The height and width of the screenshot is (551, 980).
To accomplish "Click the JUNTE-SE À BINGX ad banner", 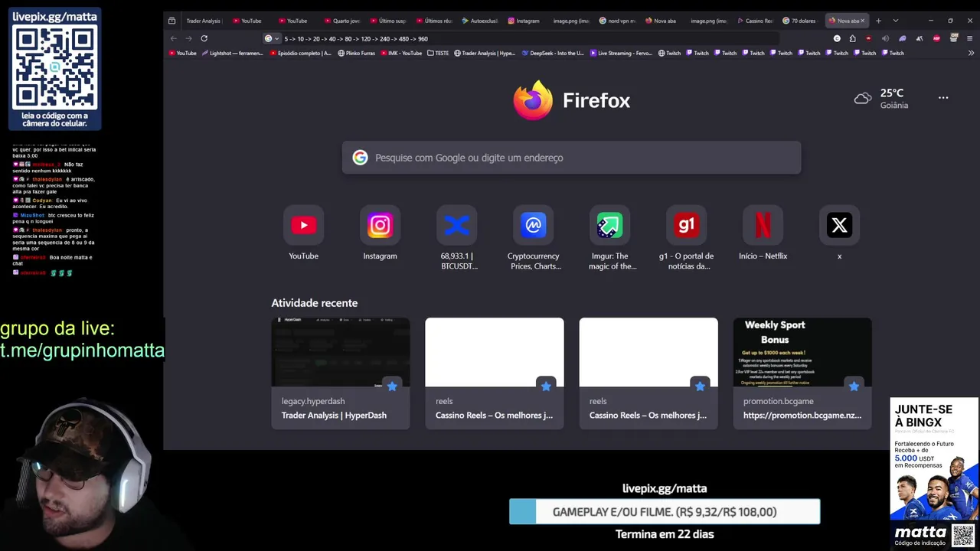I will (934, 458).
